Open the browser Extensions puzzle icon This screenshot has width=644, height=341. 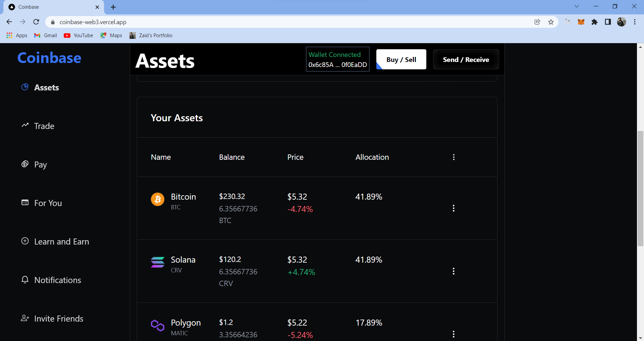(594, 22)
